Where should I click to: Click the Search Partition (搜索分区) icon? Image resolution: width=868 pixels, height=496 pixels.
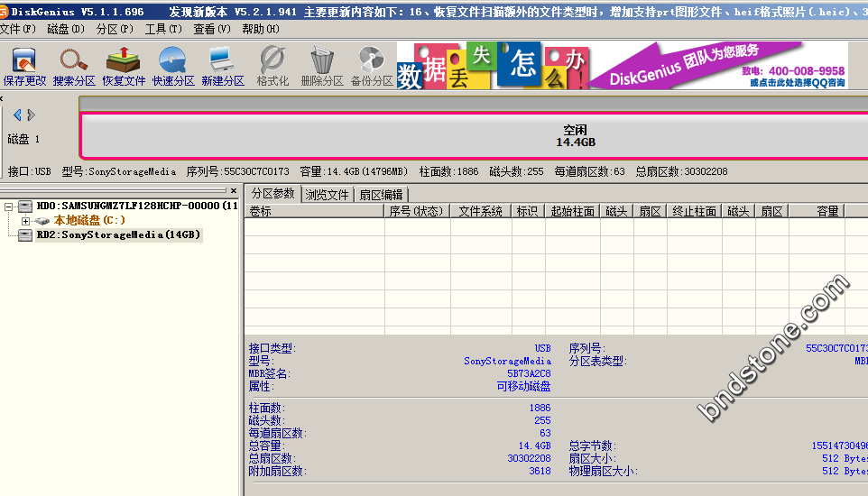click(74, 67)
